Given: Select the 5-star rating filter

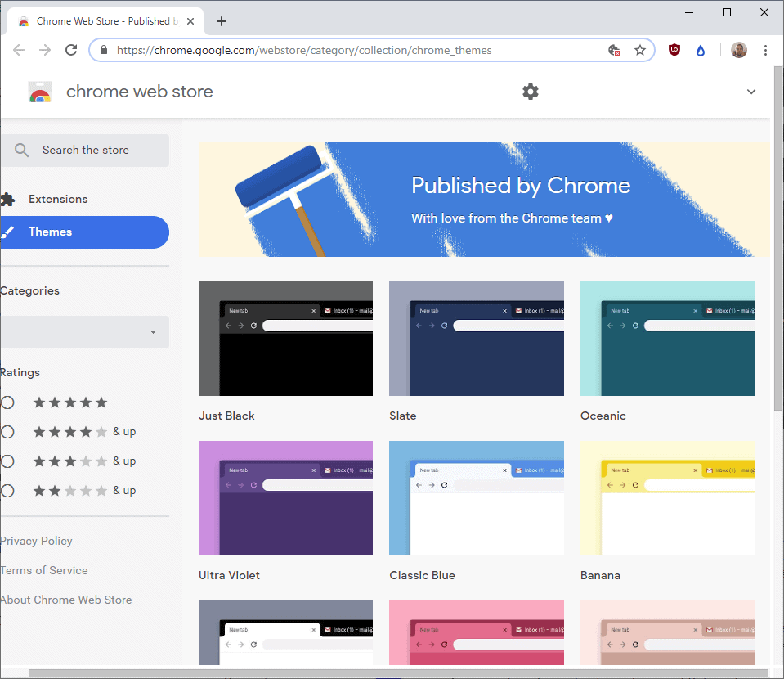Looking at the screenshot, I should tap(7, 402).
